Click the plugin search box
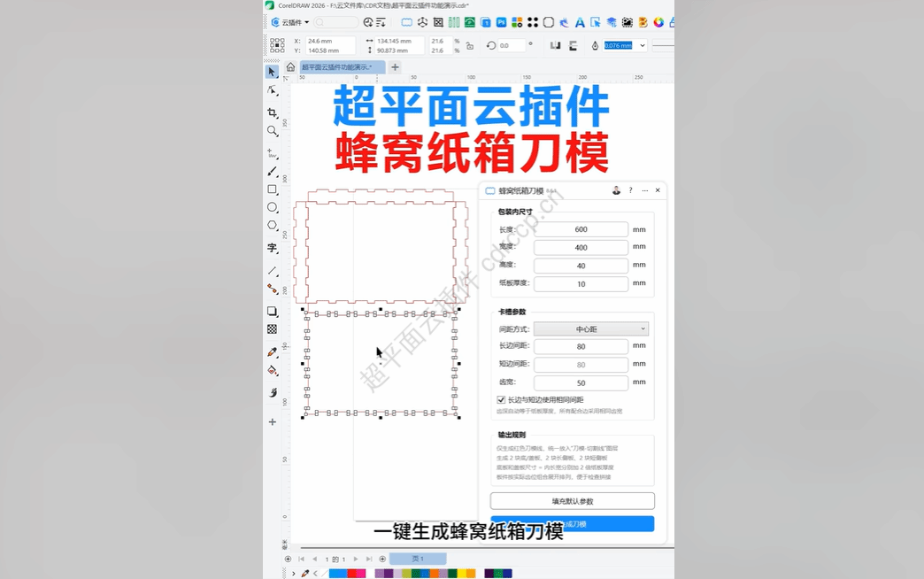This screenshot has height=579, width=924. pyautogui.click(x=336, y=22)
